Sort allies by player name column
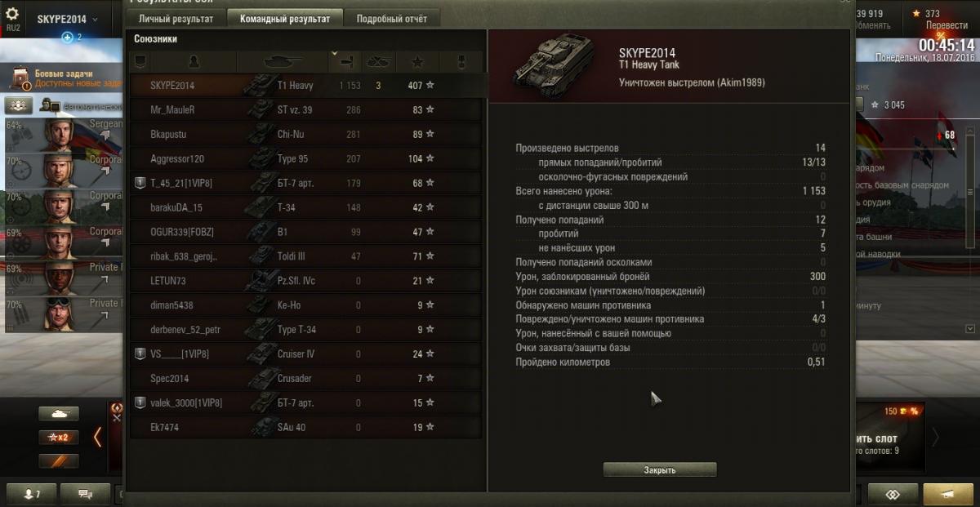Screen dimensions: 980x507 click(194, 61)
